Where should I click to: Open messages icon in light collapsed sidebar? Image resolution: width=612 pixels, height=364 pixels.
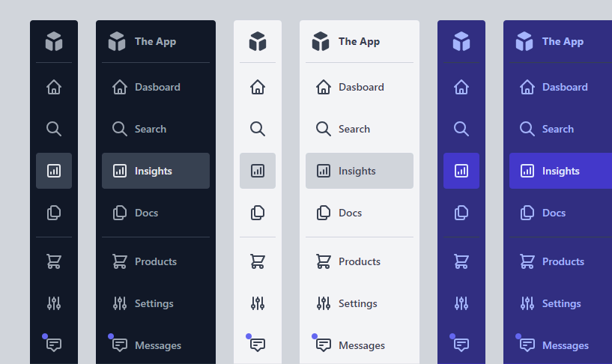(258, 345)
